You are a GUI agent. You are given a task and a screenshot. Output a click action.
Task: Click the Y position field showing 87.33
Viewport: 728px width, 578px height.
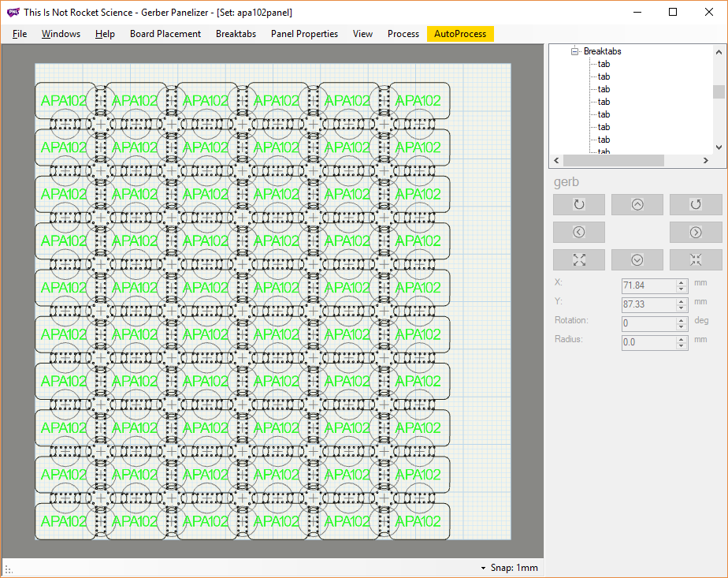click(x=649, y=304)
